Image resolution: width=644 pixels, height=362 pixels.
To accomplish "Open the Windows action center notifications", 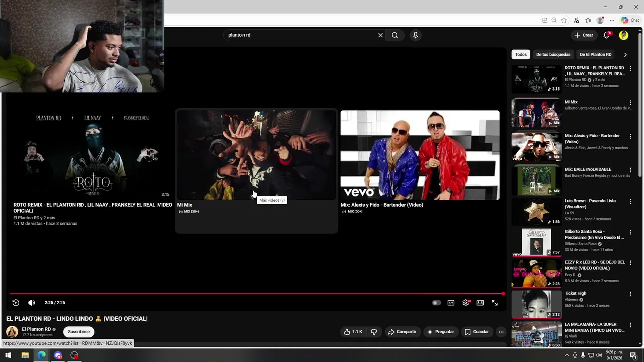I will 633,355.
